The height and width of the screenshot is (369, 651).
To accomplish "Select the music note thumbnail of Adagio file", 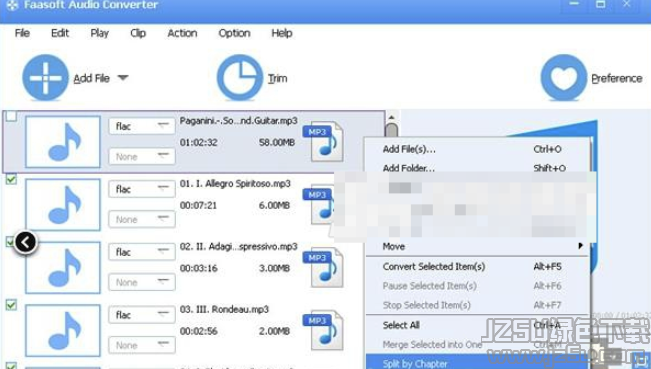I will tap(63, 268).
